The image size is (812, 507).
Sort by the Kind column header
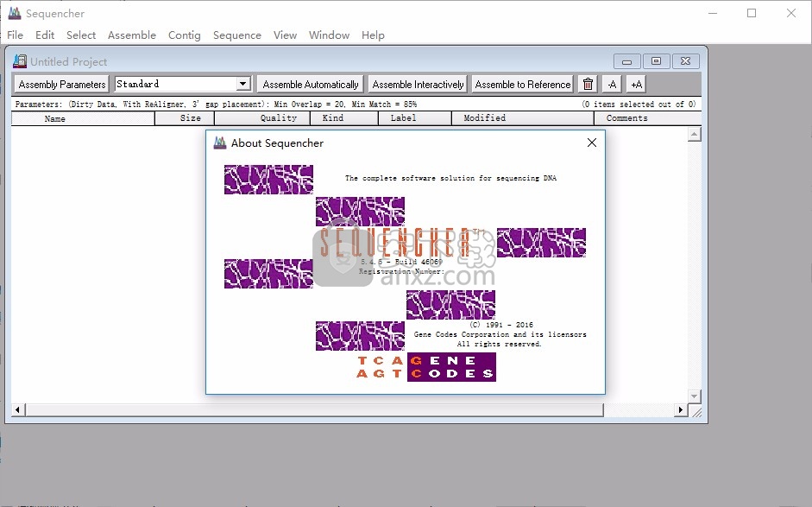[343, 118]
